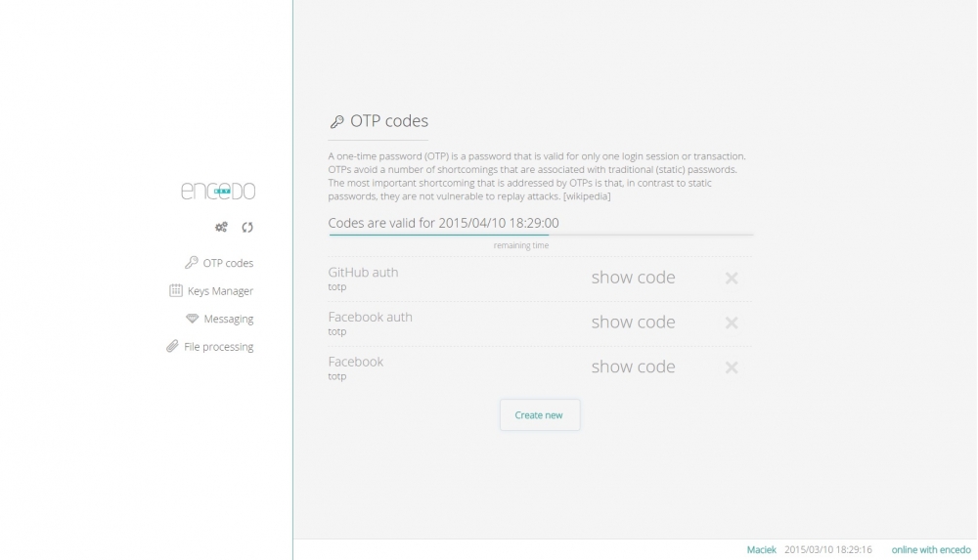
Task: Click the Messaging diamond icon
Action: point(192,319)
